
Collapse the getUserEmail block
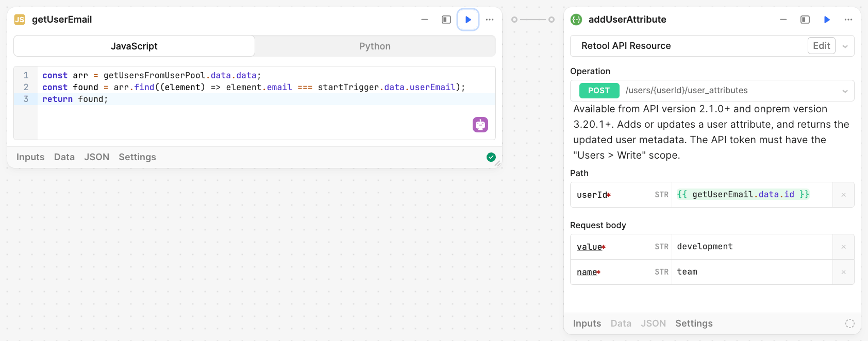click(425, 20)
